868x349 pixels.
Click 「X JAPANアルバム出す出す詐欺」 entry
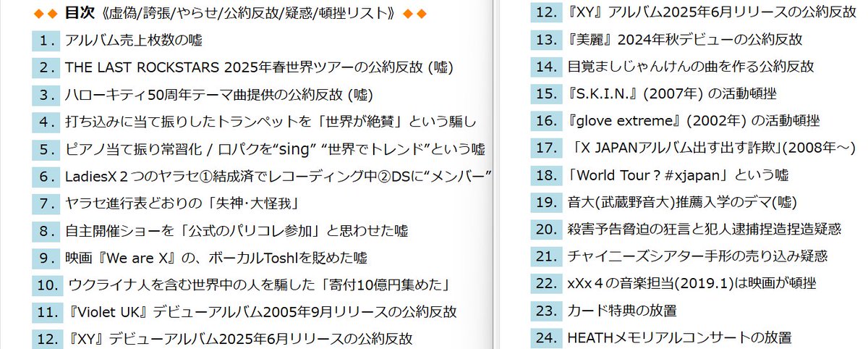click(x=712, y=148)
